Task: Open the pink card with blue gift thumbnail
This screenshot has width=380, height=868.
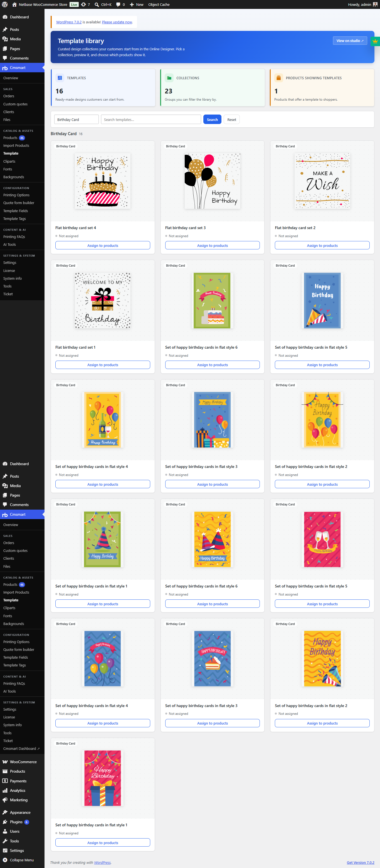Action: coord(102,778)
